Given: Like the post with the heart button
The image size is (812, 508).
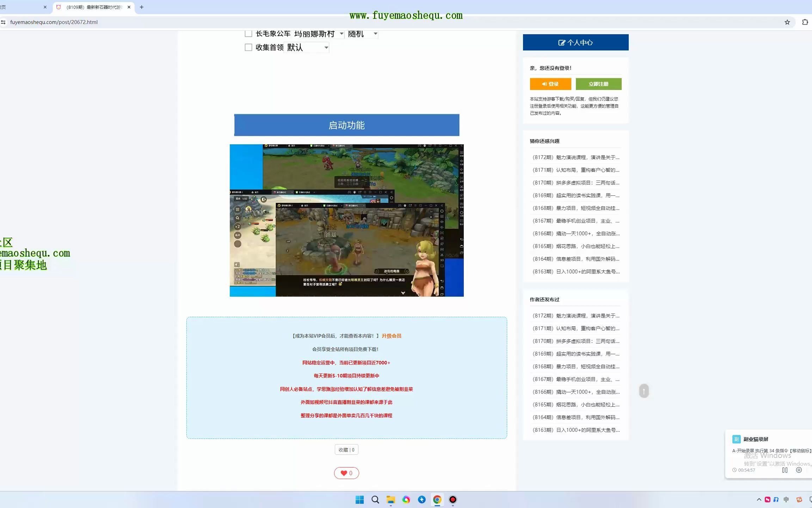Looking at the screenshot, I should [346, 473].
